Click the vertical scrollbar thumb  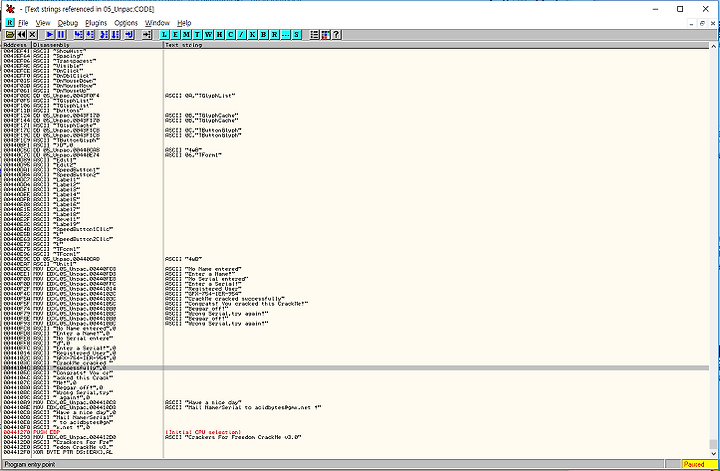coord(713,444)
